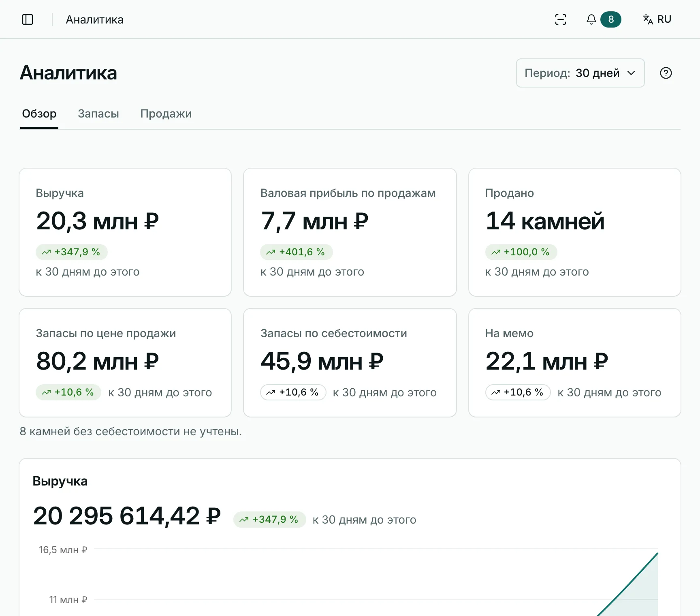Click +10,6 % badge under 45,9 млн ₽

[293, 392]
